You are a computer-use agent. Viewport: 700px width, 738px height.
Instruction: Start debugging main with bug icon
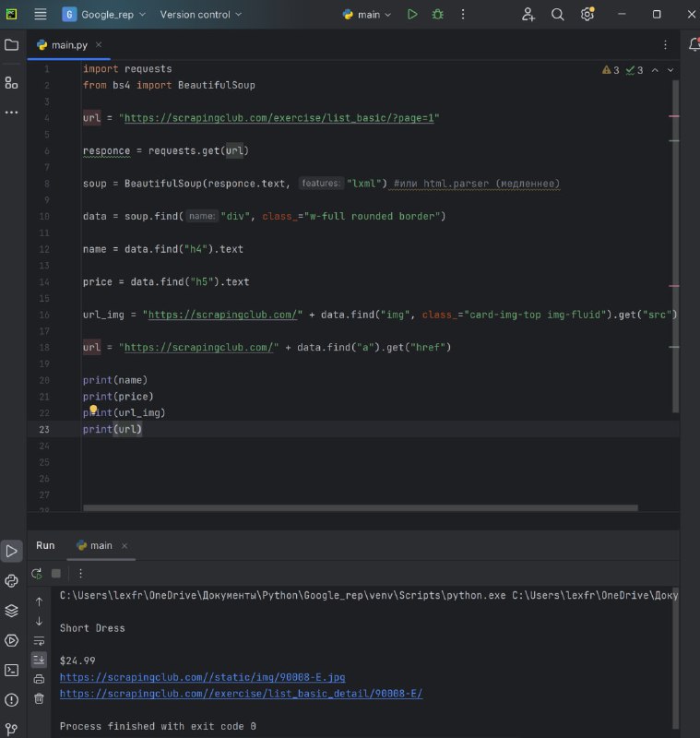437,15
